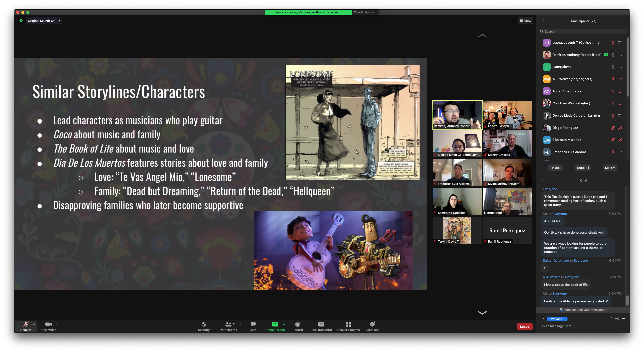
Task: Toggle camera icon for Lopez, Joseph T
Action: [620, 43]
